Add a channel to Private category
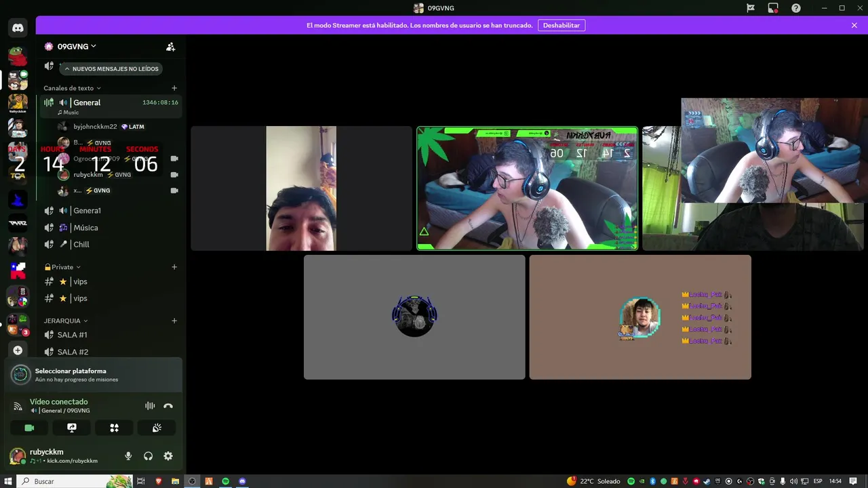868x488 pixels. click(174, 267)
